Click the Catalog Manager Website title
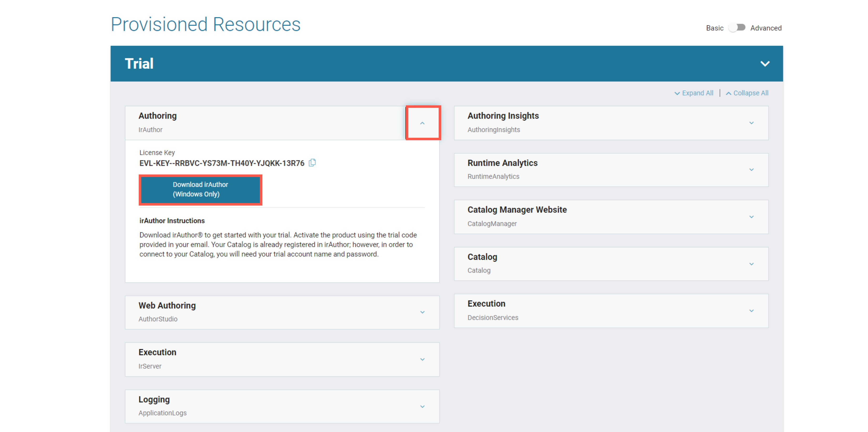The width and height of the screenshot is (868, 432). pos(517,210)
